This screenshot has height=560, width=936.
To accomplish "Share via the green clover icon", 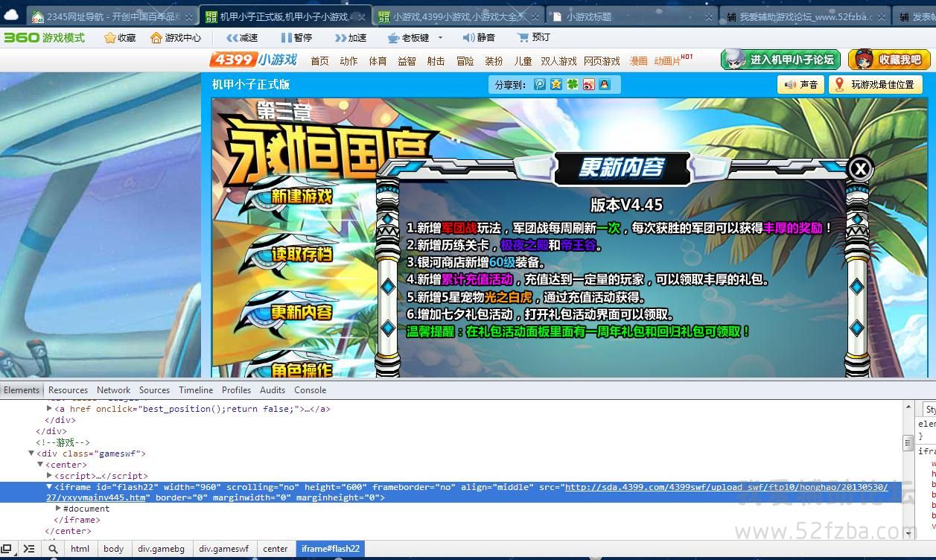I will click(x=573, y=85).
